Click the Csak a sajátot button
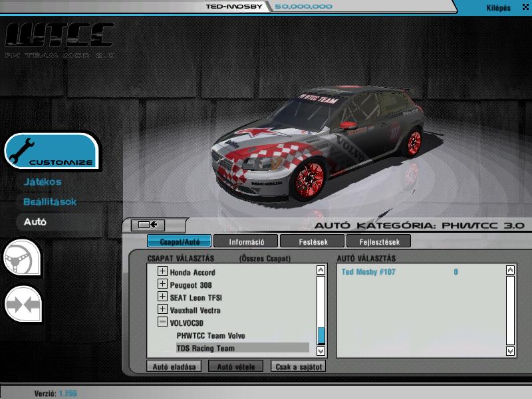Image resolution: width=532 pixels, height=399 pixels. tap(298, 366)
